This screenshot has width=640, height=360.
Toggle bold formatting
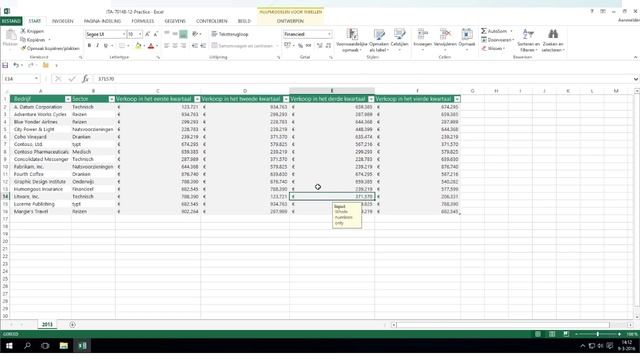point(89,46)
